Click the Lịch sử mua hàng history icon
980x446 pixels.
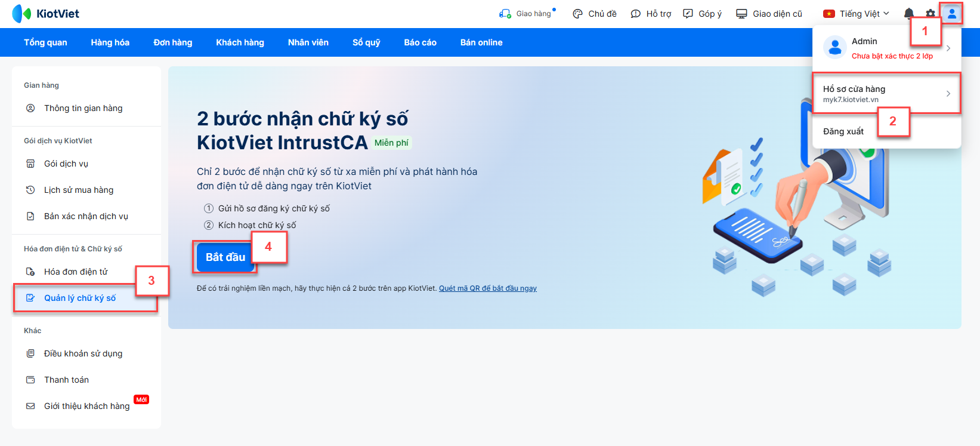30,190
